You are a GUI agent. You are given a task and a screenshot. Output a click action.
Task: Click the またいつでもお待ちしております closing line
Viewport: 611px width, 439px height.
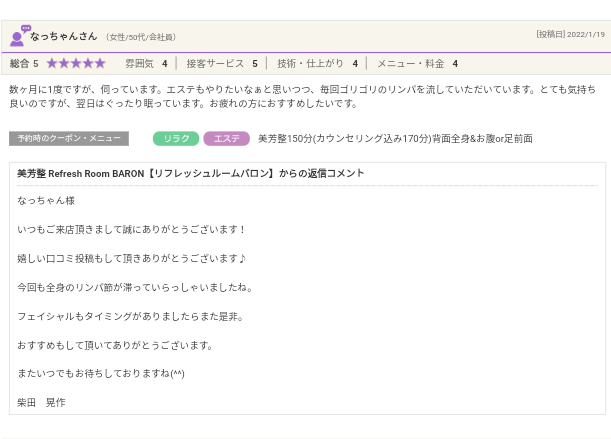coord(100,373)
